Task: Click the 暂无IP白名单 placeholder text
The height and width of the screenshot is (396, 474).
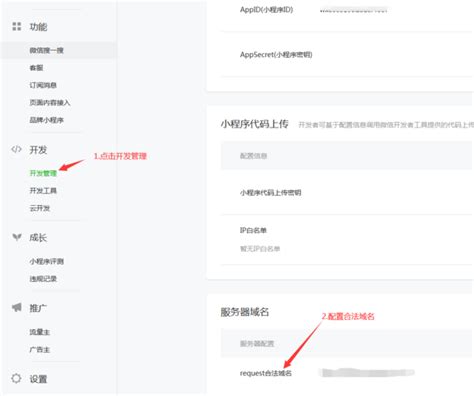Action: click(x=260, y=249)
